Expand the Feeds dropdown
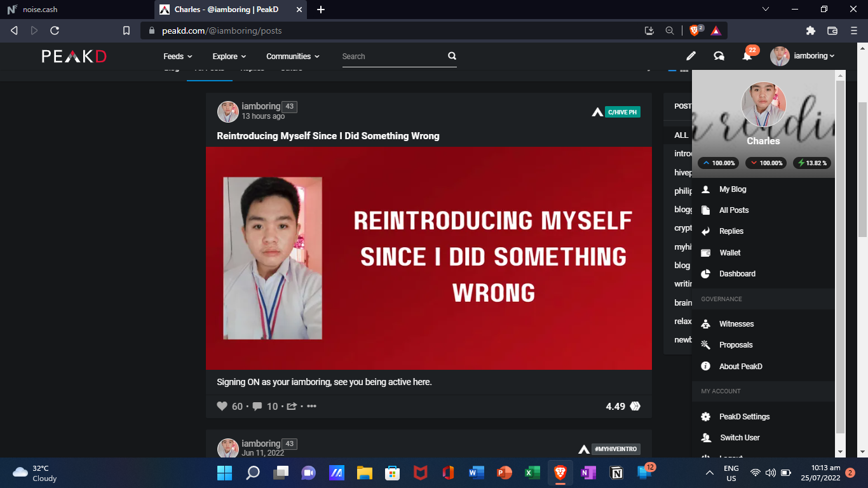 pyautogui.click(x=178, y=57)
